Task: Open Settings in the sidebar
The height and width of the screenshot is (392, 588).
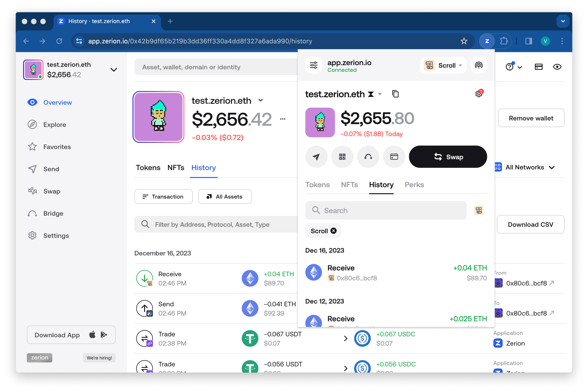Action: coord(48,236)
